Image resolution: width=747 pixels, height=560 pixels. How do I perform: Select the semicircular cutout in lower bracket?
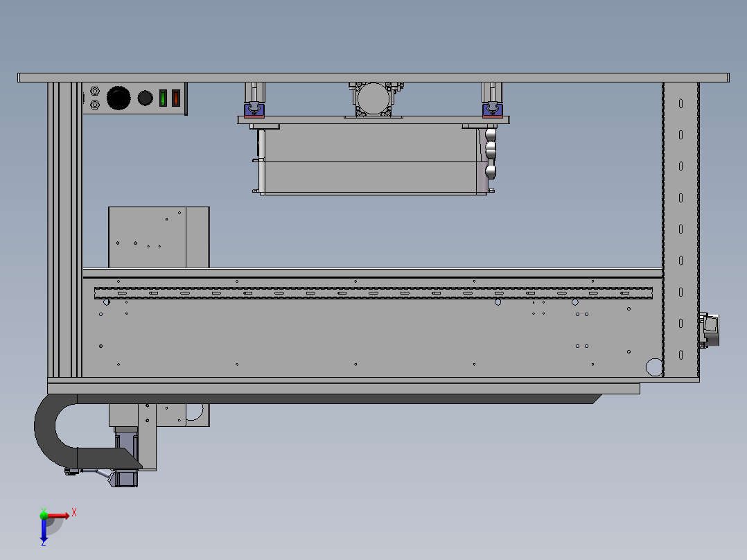(x=194, y=412)
